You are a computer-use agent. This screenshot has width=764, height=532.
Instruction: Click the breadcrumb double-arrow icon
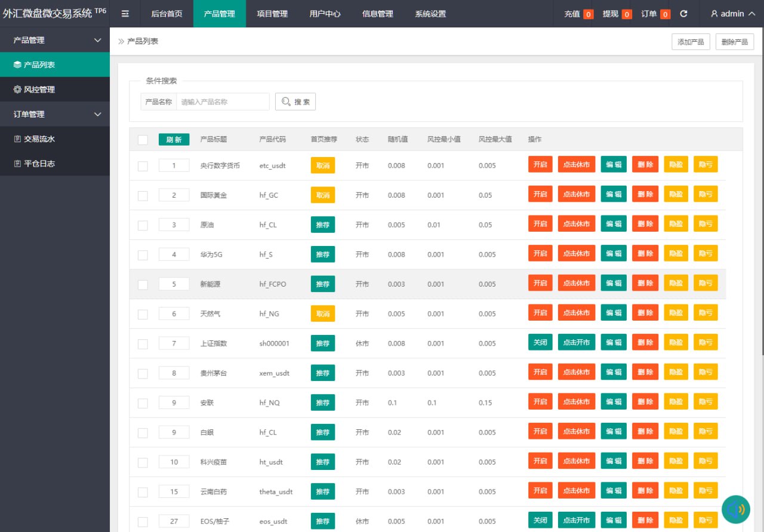click(121, 42)
